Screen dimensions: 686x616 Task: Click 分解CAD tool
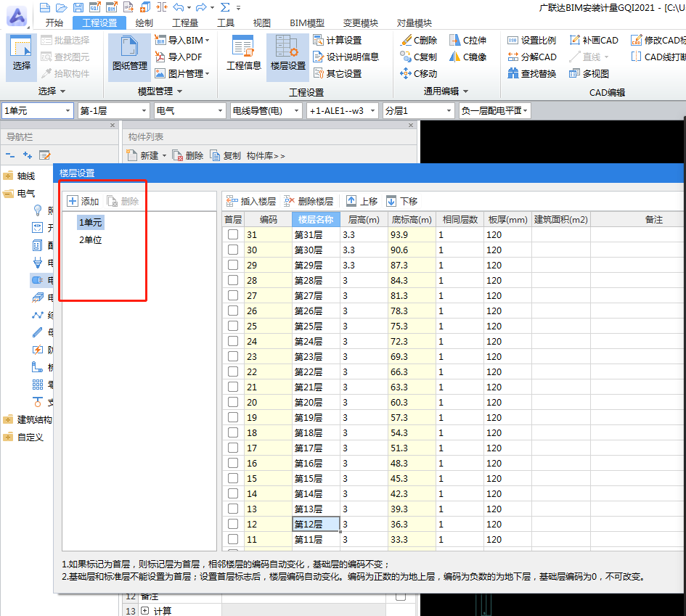point(531,57)
